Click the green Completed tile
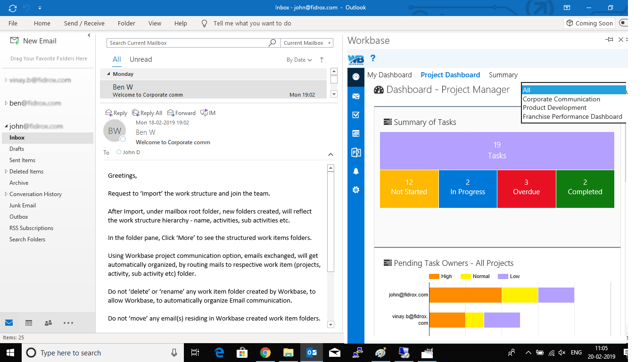The image size is (644, 362). click(x=585, y=189)
